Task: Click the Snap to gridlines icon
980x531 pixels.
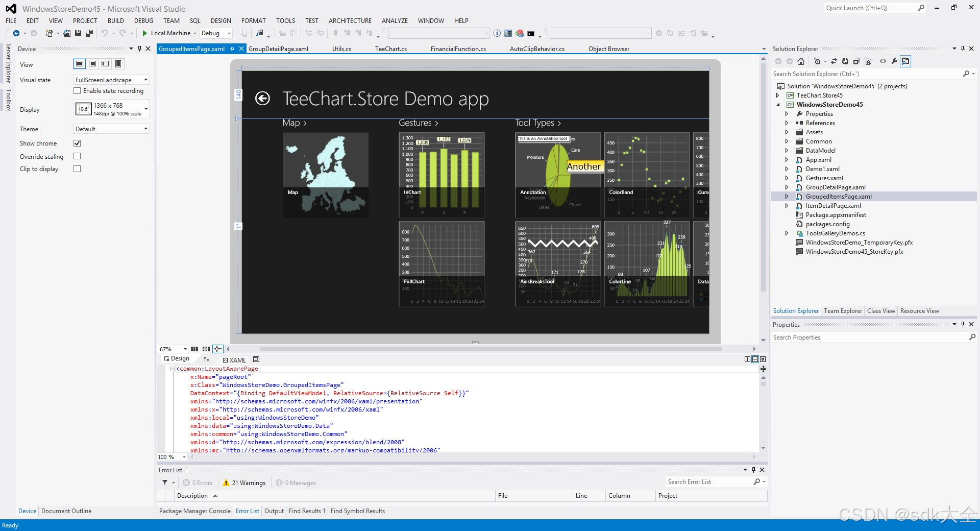Action: (206, 349)
